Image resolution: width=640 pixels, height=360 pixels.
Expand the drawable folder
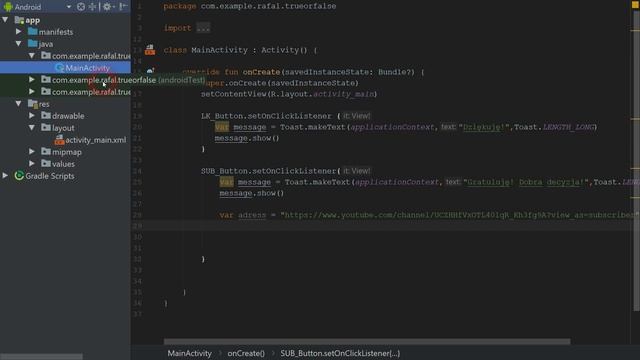point(31,116)
